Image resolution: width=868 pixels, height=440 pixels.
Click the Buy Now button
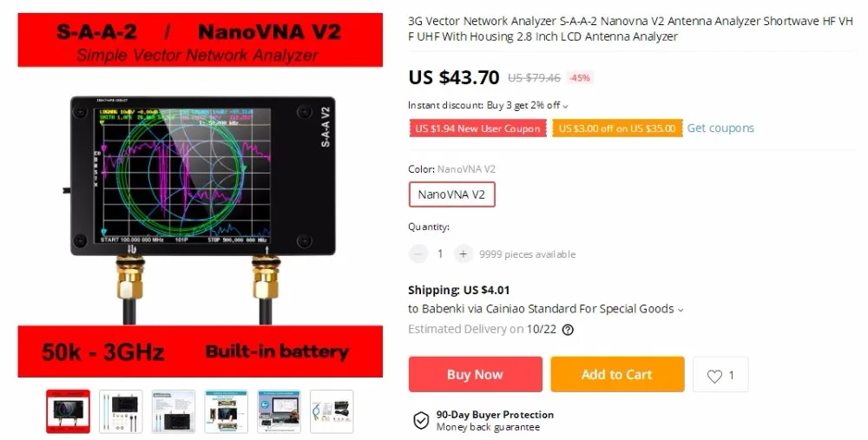476,375
